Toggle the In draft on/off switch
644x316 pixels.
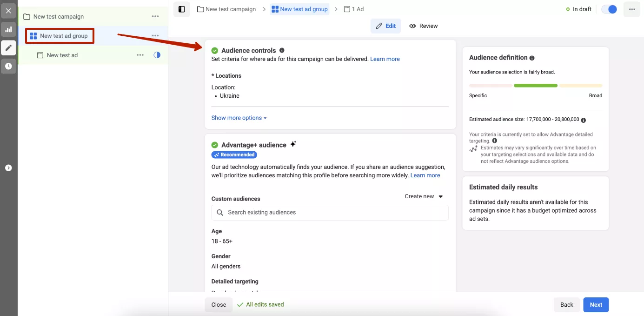click(x=609, y=9)
